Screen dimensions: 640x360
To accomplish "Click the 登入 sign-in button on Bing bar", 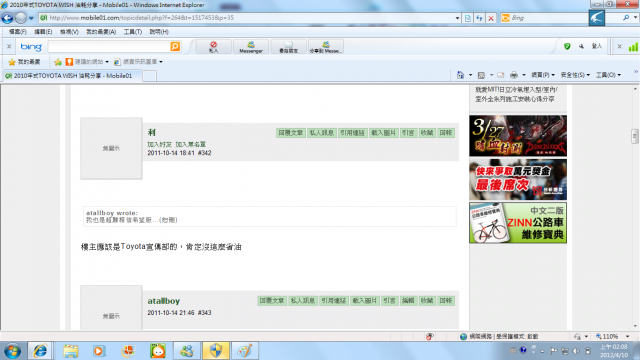I will pyautogui.click(x=597, y=47).
